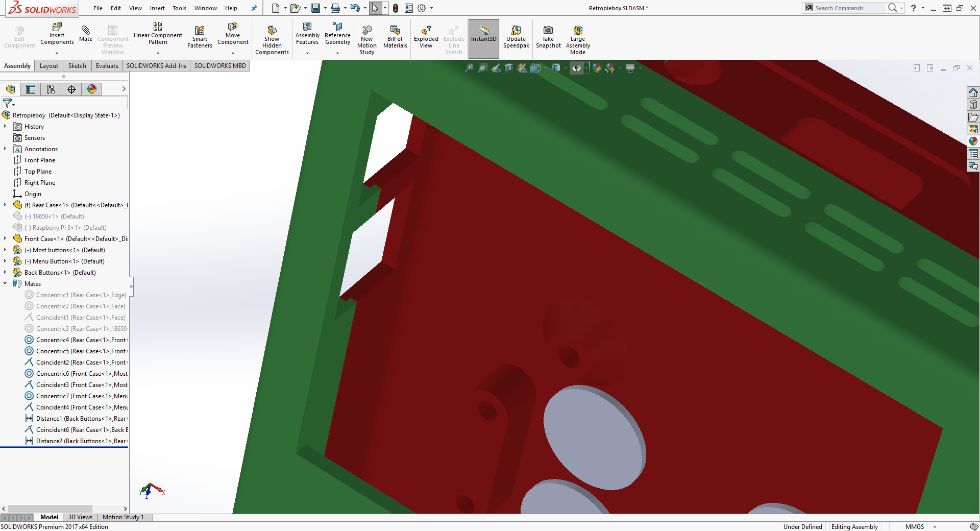The image size is (980, 531).
Task: Select Concentric4 mate in tree
Action: coord(77,340)
